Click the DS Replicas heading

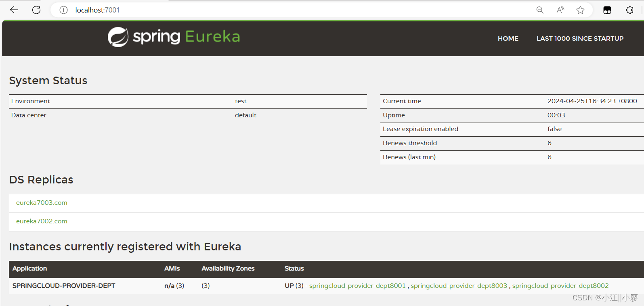tap(41, 180)
